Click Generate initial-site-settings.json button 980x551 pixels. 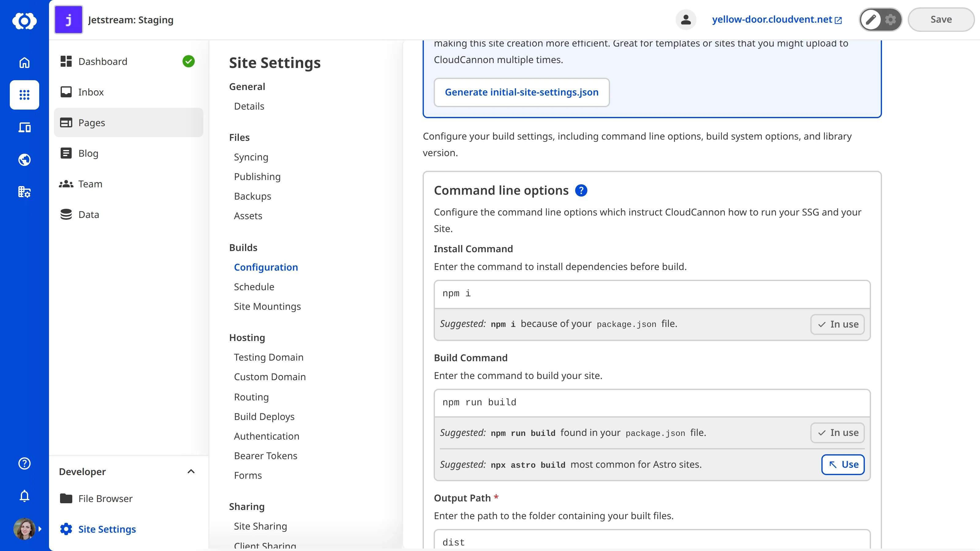coord(522,92)
